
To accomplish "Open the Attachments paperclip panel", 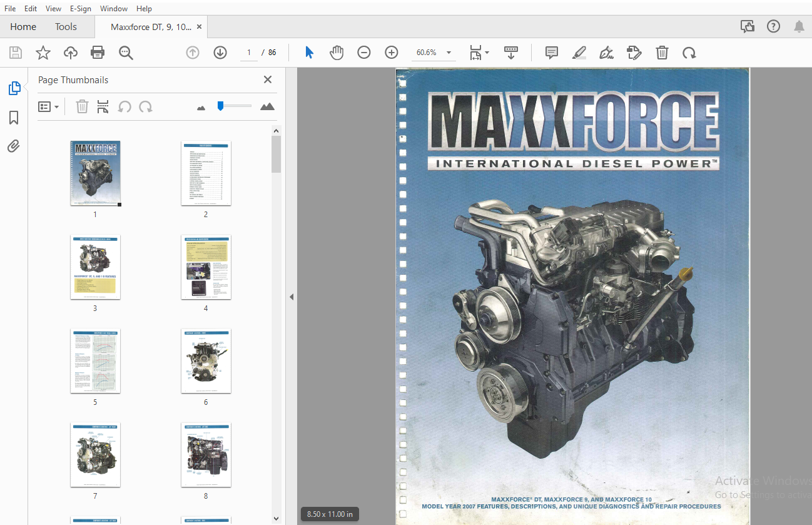I will click(x=14, y=146).
